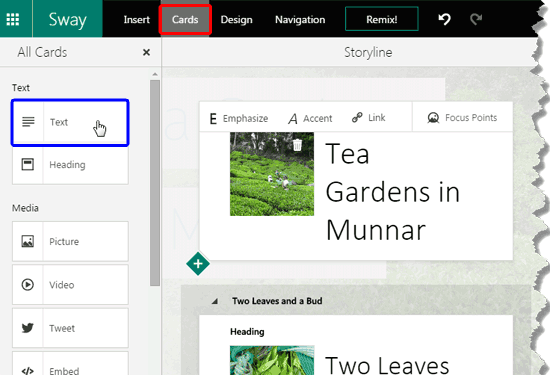
Task: Open Focus Points for the image
Action: pyautogui.click(x=462, y=118)
